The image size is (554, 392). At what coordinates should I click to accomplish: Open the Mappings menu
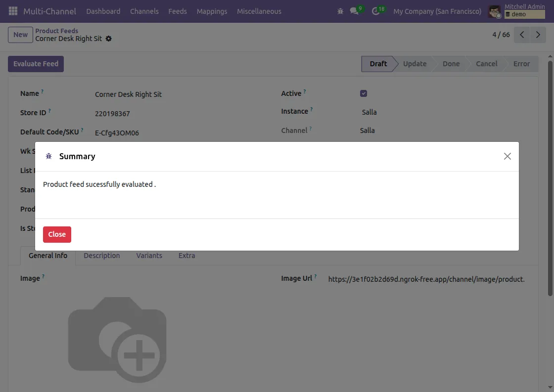pos(212,11)
